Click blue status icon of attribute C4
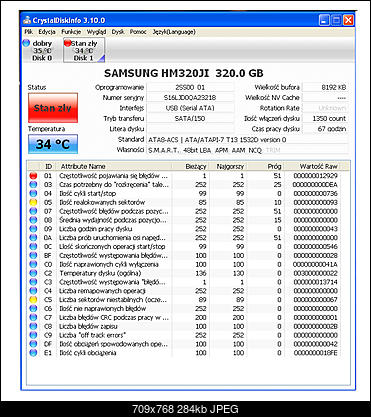Image resolution: width=371 pixels, height=417 pixels. (x=33, y=291)
